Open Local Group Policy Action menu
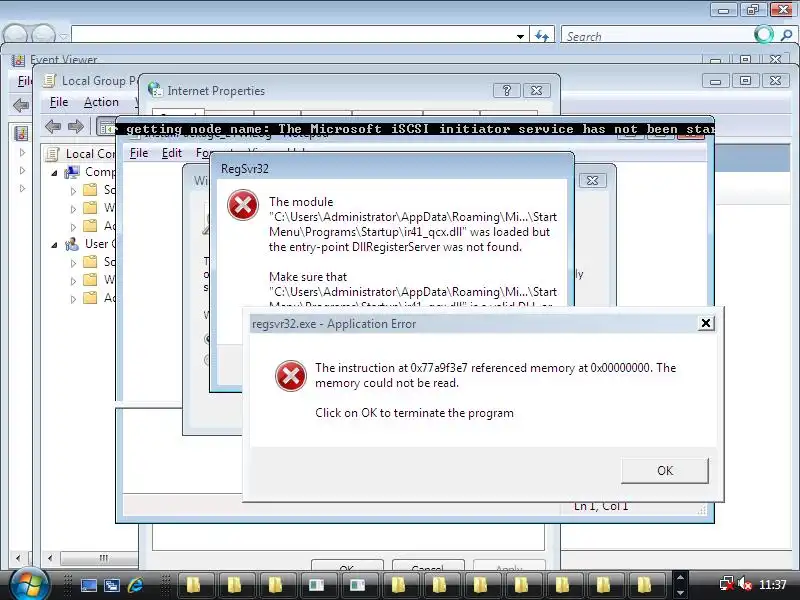Screen dimensions: 800x600 coord(101,102)
